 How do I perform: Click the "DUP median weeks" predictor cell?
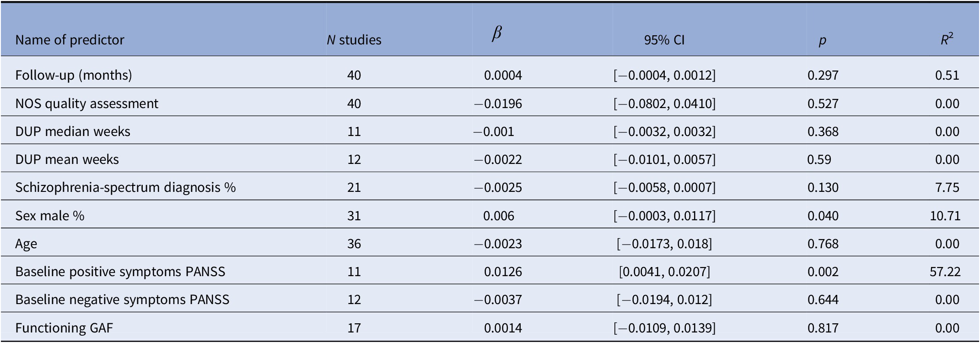pos(73,131)
